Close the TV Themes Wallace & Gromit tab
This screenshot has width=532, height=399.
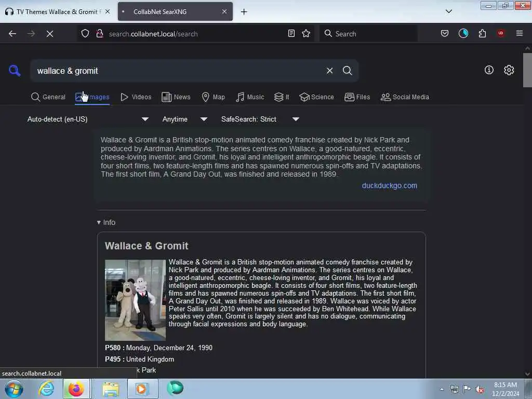(108, 11)
